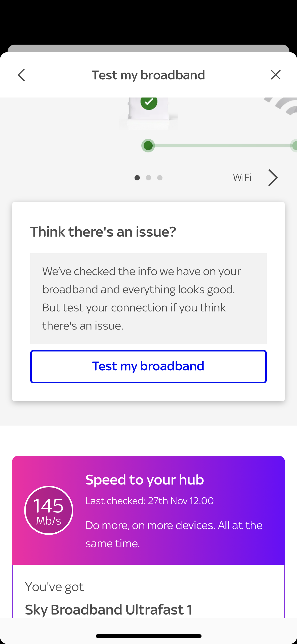Tap the back arrow at top left

tap(21, 75)
